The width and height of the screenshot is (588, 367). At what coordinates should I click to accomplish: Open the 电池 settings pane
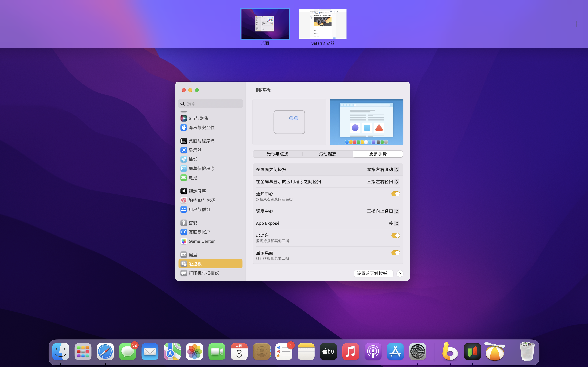[x=193, y=177]
